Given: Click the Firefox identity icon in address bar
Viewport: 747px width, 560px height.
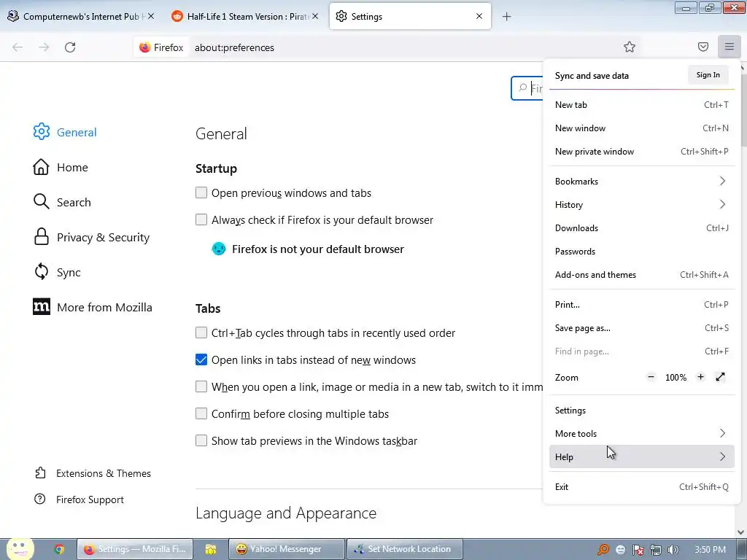Looking at the screenshot, I should (161, 47).
